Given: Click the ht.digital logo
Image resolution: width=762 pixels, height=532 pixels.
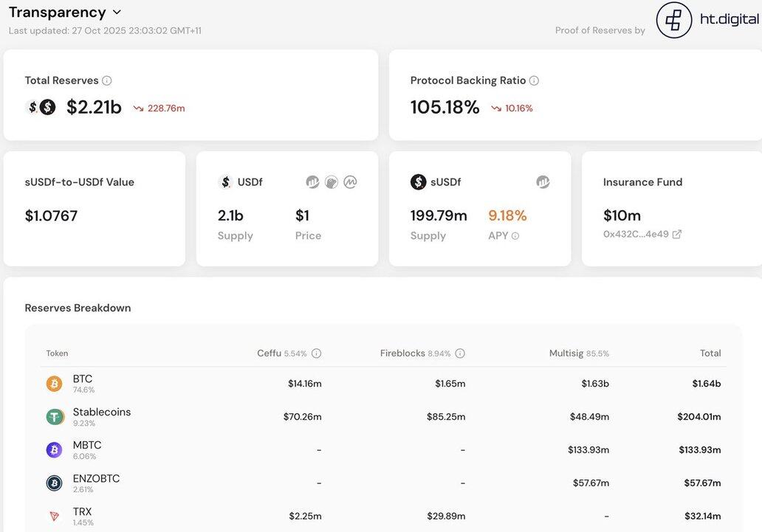Looking at the screenshot, I should pyautogui.click(x=673, y=20).
